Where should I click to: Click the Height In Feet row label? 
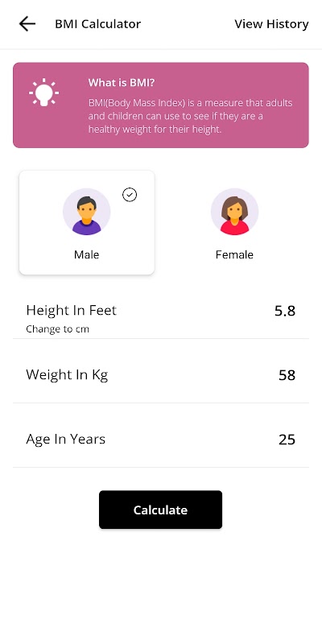click(x=72, y=311)
